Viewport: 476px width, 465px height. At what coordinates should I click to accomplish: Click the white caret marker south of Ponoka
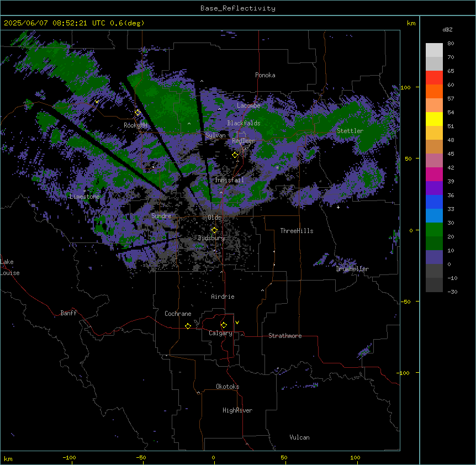click(202, 81)
